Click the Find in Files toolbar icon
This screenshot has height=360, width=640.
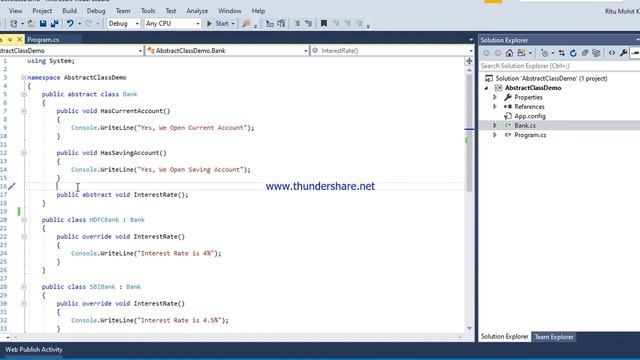coord(246,24)
